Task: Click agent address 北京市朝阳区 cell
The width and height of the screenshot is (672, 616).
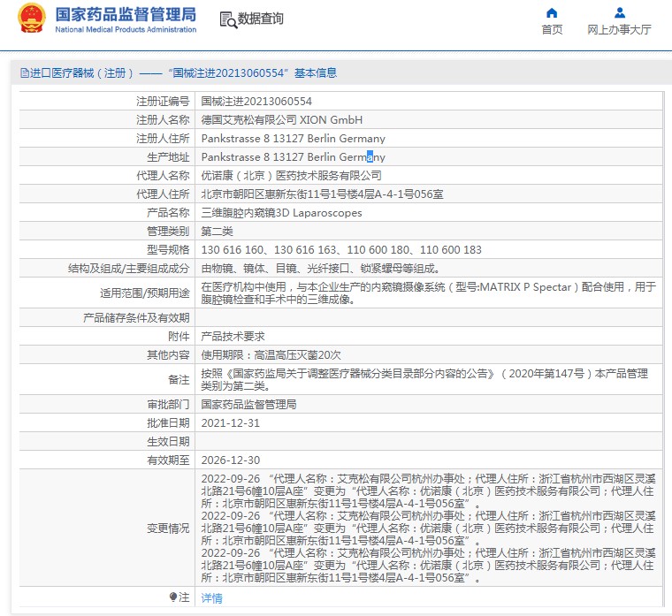Action: coord(322,194)
